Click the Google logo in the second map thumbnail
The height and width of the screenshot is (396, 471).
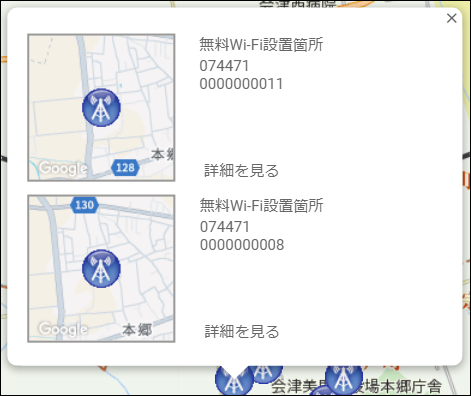pyautogui.click(x=63, y=329)
